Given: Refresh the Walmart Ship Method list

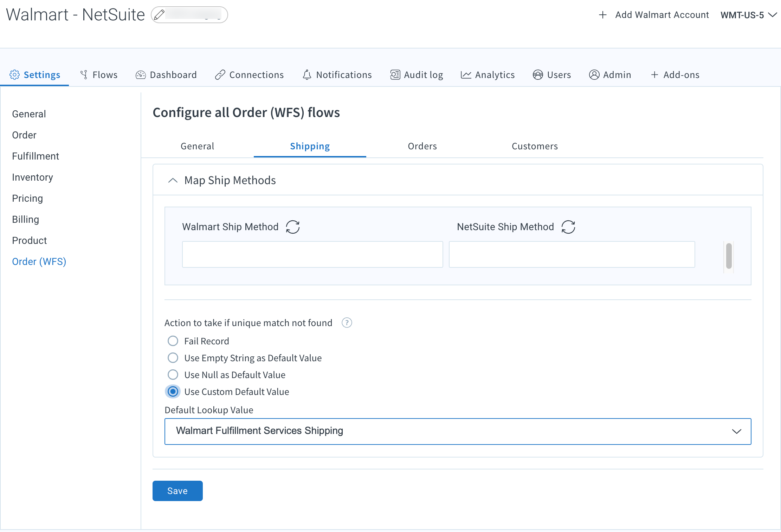Looking at the screenshot, I should 293,227.
